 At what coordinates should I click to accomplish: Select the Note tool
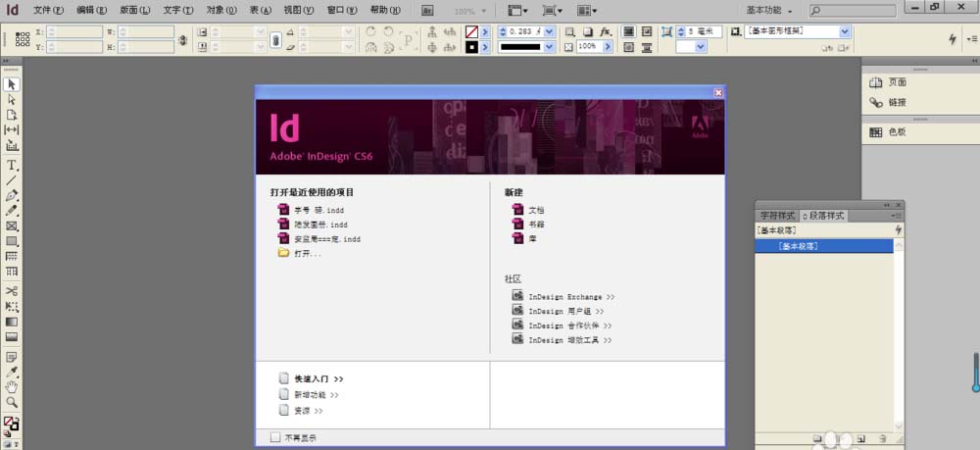click(x=11, y=357)
